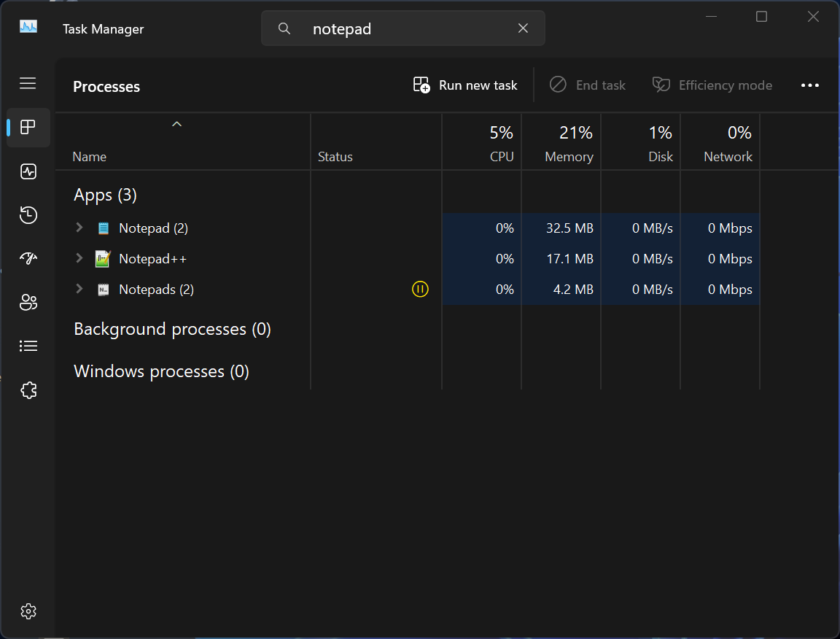Select the Notepads (2) row name
The image size is (840, 639).
[157, 290]
